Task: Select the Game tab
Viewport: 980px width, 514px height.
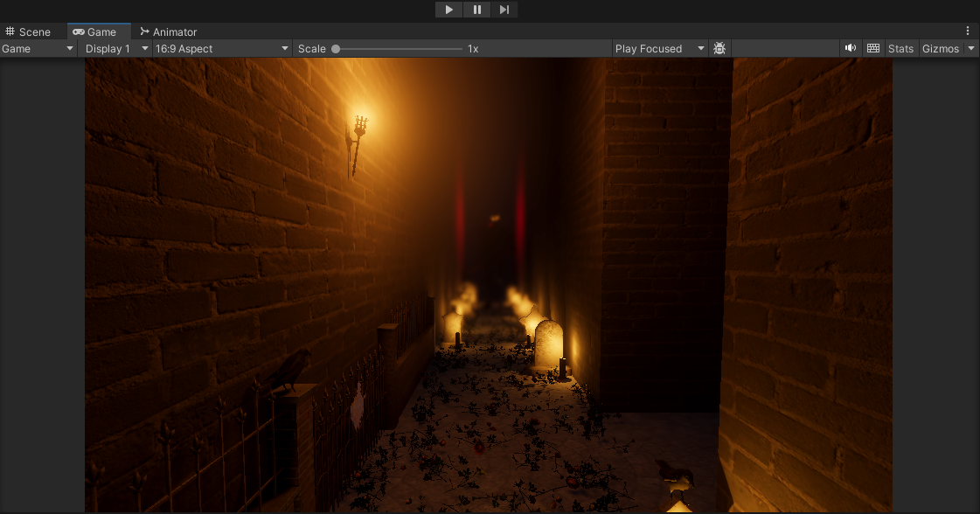Action: coord(94,31)
